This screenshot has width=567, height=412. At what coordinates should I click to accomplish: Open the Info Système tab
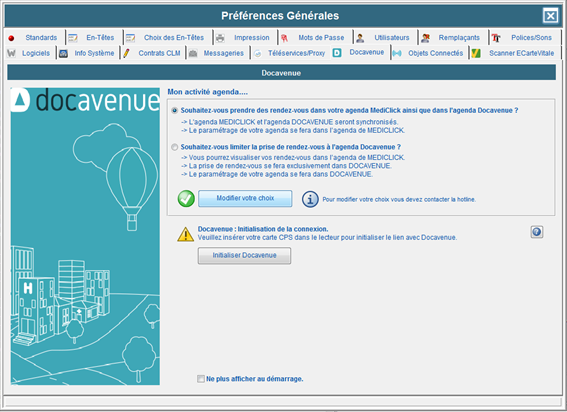94,53
